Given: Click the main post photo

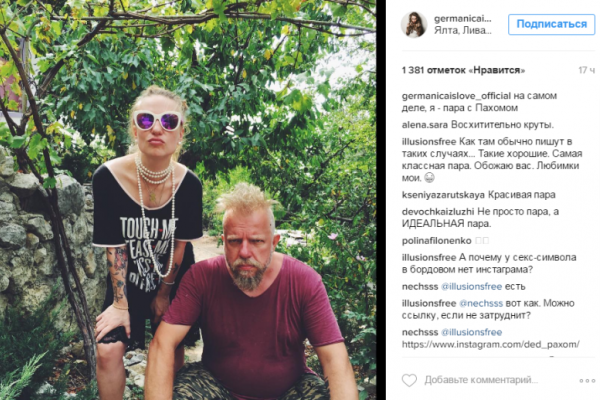Looking at the screenshot, I should (188, 200).
